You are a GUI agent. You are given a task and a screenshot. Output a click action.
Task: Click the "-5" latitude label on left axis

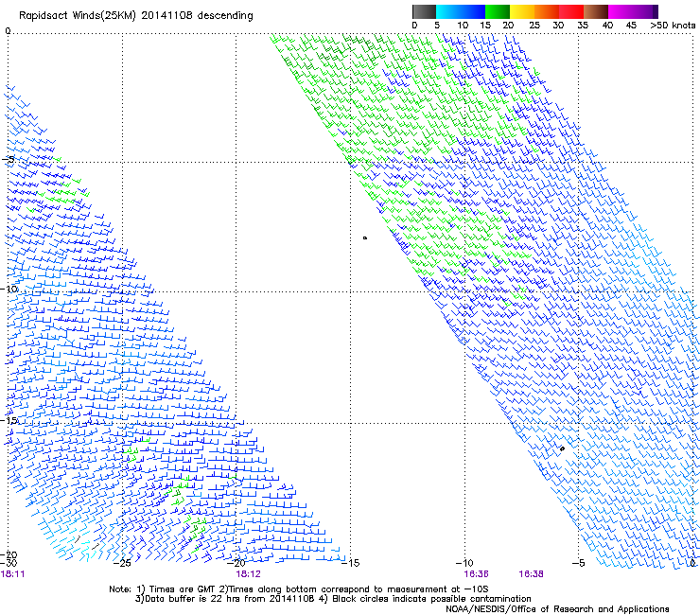(8, 159)
